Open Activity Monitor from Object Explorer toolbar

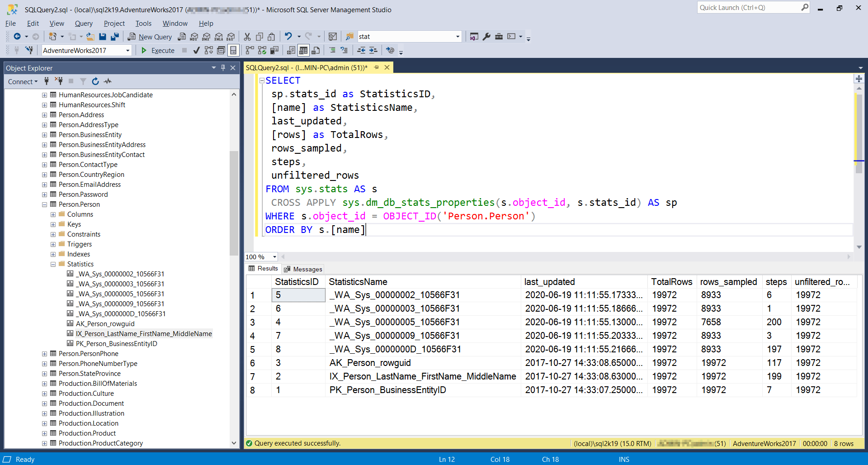coord(108,81)
